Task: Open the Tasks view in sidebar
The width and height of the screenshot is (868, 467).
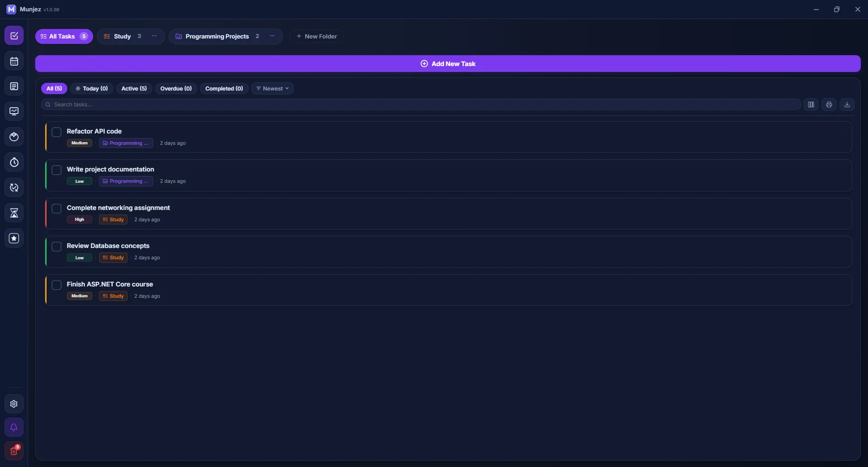Action: point(14,36)
